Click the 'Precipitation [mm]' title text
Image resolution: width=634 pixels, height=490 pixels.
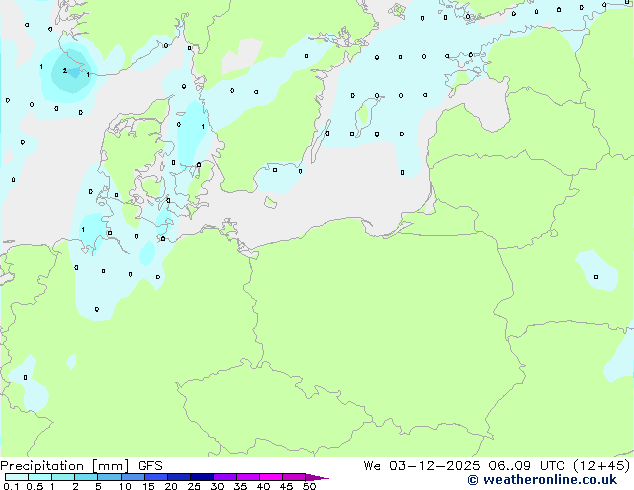coord(65,466)
